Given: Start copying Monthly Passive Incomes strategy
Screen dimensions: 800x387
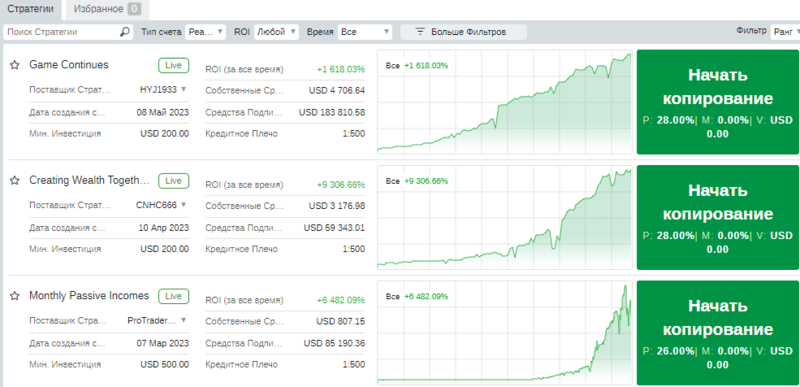Looking at the screenshot, I should [x=717, y=332].
